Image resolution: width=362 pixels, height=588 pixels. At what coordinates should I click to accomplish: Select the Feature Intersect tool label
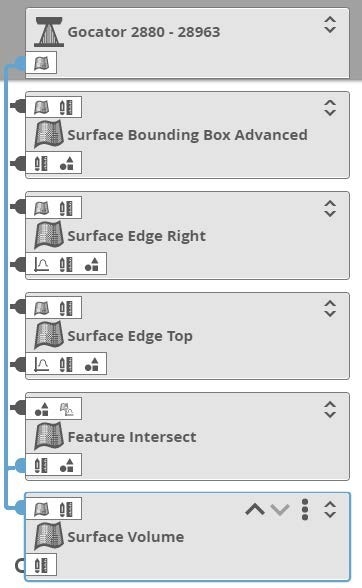[x=132, y=437]
